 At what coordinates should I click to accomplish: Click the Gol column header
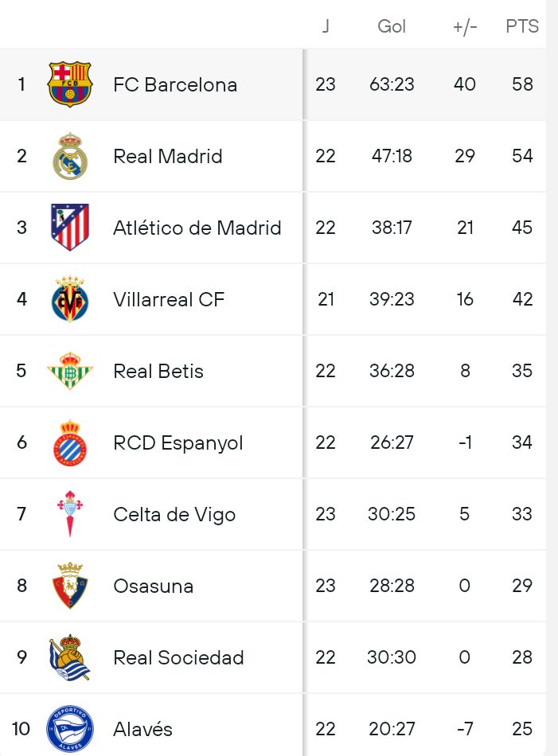[x=392, y=26]
